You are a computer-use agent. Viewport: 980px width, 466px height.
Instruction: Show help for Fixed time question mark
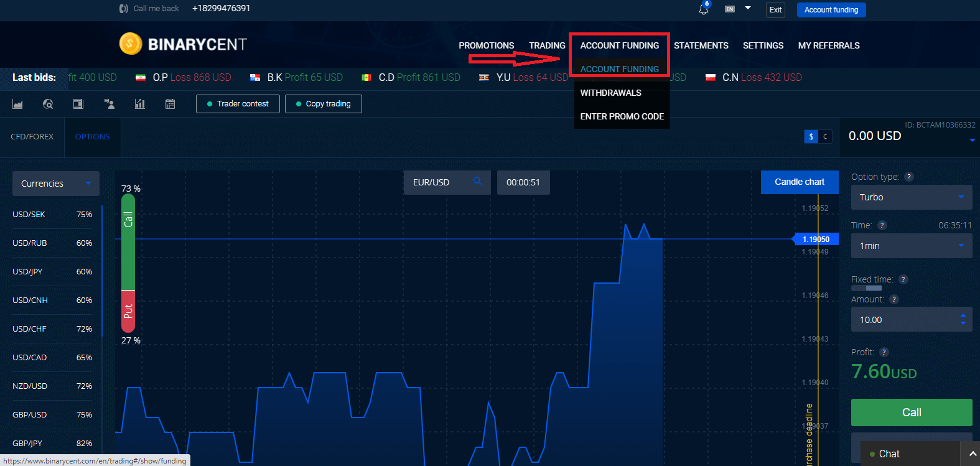click(903, 279)
